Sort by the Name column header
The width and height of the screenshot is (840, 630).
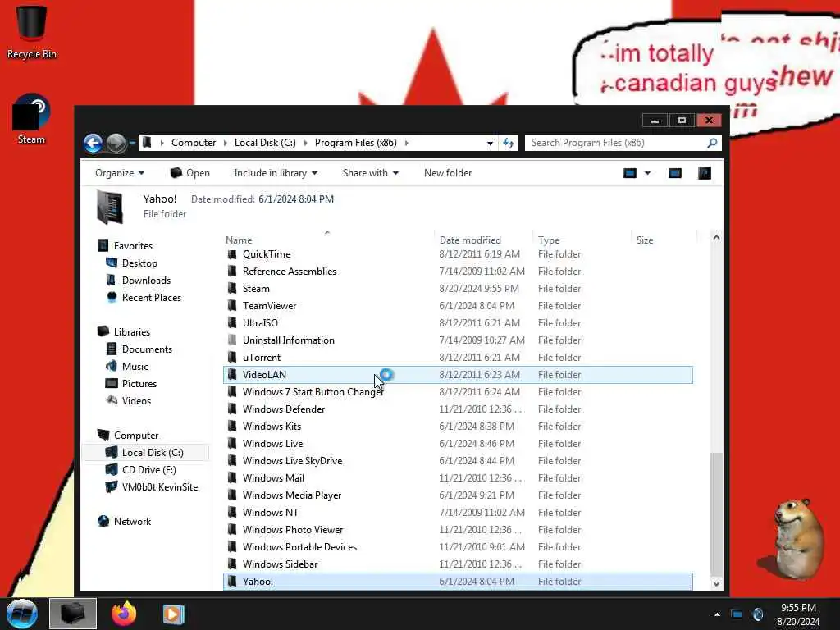pyautogui.click(x=329, y=240)
